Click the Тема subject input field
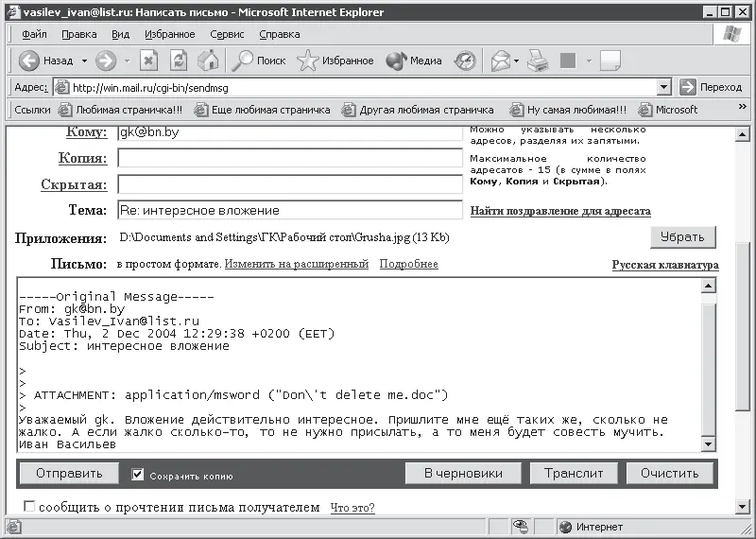756x539 pixels. (290, 210)
